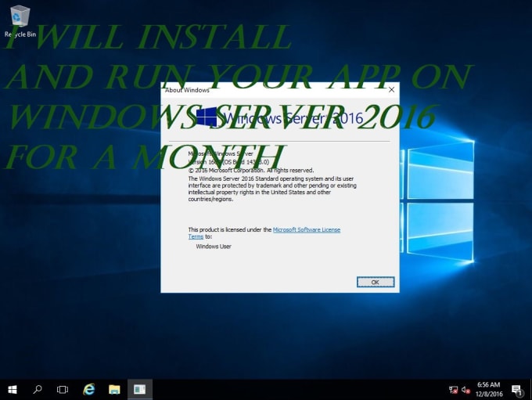Click '© 2016 Microsoft Corporation' copyright line
The width and height of the screenshot is (532, 400).
251,170
